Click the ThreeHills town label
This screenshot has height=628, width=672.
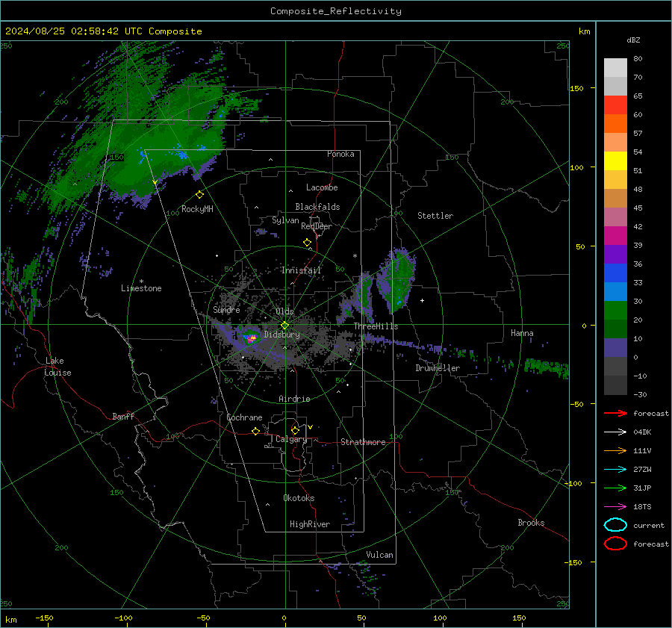(376, 326)
